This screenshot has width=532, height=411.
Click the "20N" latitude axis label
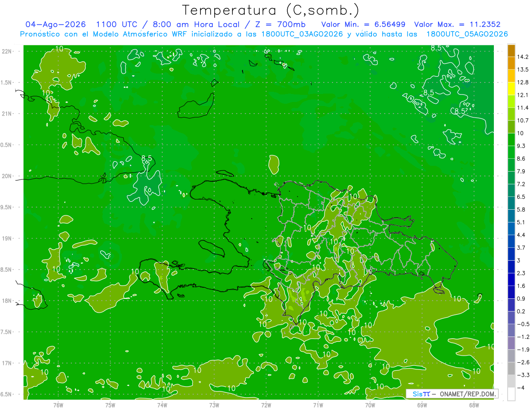pos(8,176)
